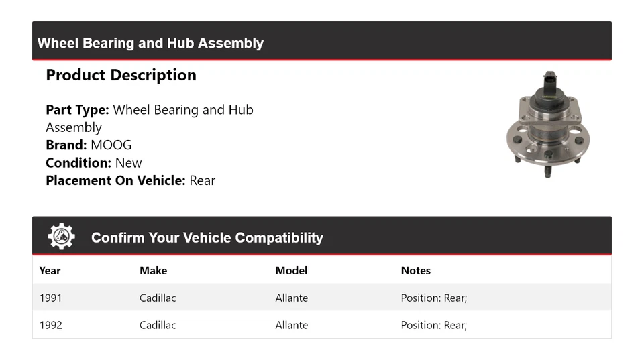
Task: Click the Year column header
Action: (x=50, y=271)
